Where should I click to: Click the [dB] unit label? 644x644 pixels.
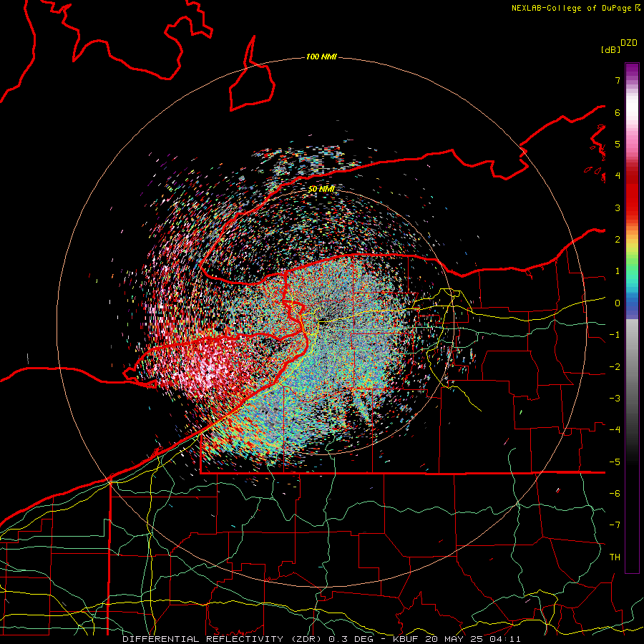point(611,49)
